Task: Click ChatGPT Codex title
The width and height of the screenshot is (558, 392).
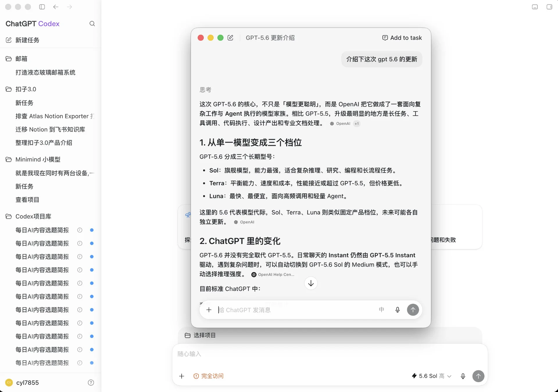Action: 33,24
